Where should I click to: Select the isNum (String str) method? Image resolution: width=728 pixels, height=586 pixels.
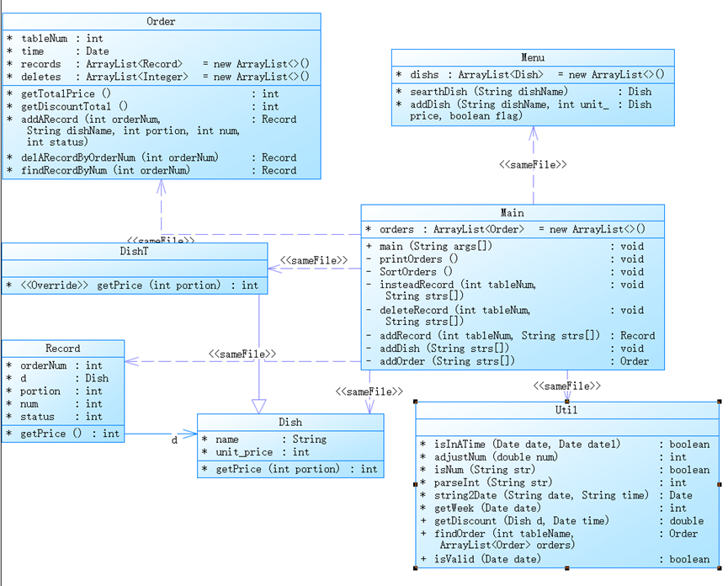(x=565, y=470)
